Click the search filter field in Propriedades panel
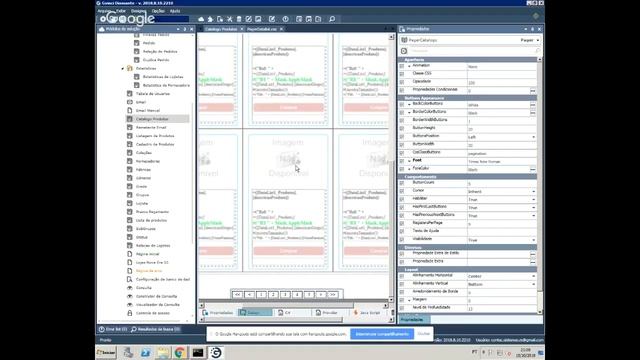 tap(471, 51)
